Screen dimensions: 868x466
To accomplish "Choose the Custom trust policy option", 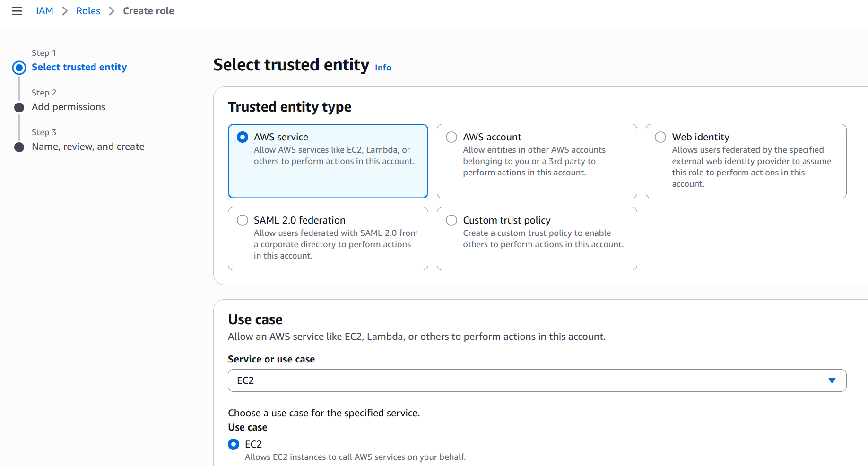I will coord(451,220).
